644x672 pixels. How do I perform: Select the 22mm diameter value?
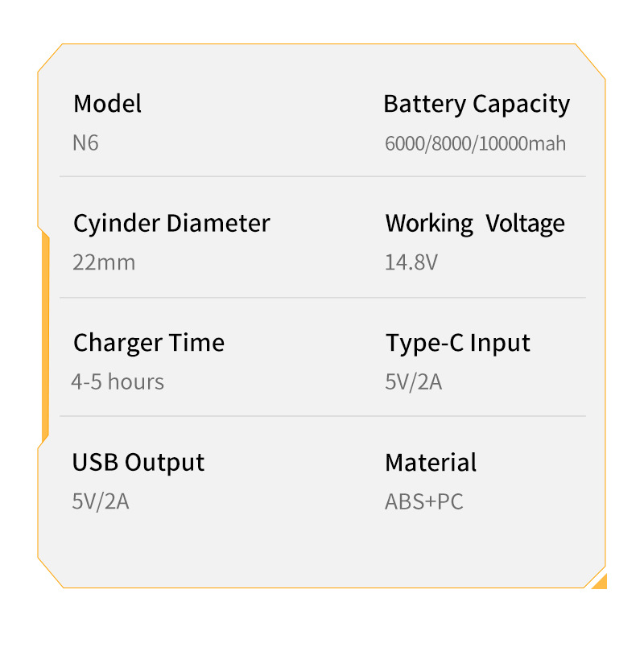[x=104, y=262]
